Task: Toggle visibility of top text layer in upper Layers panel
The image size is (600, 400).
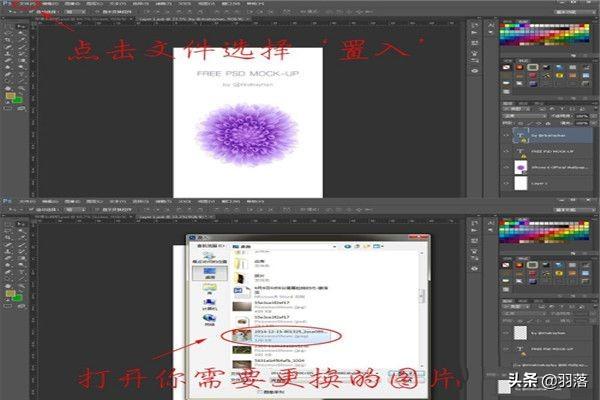Action: 506,134
